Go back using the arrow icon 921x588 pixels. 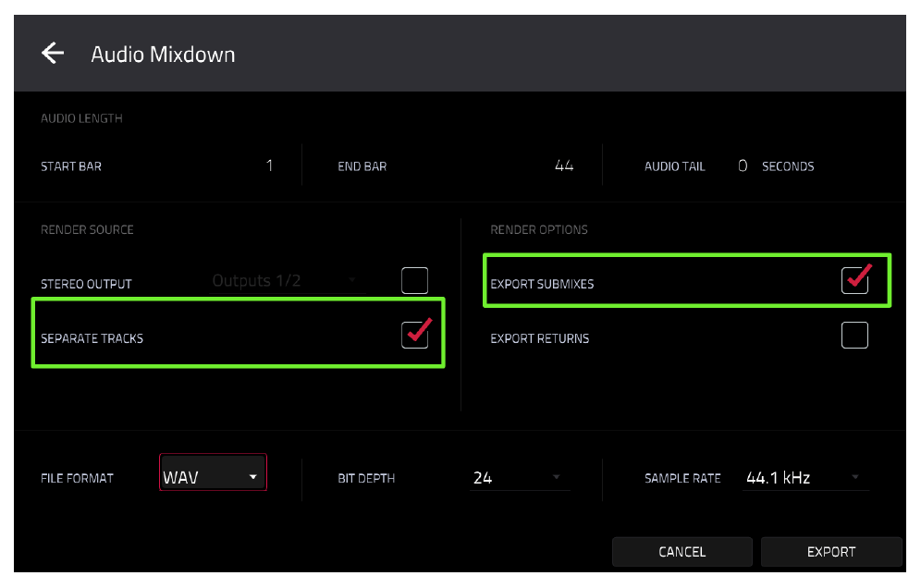click(x=53, y=53)
